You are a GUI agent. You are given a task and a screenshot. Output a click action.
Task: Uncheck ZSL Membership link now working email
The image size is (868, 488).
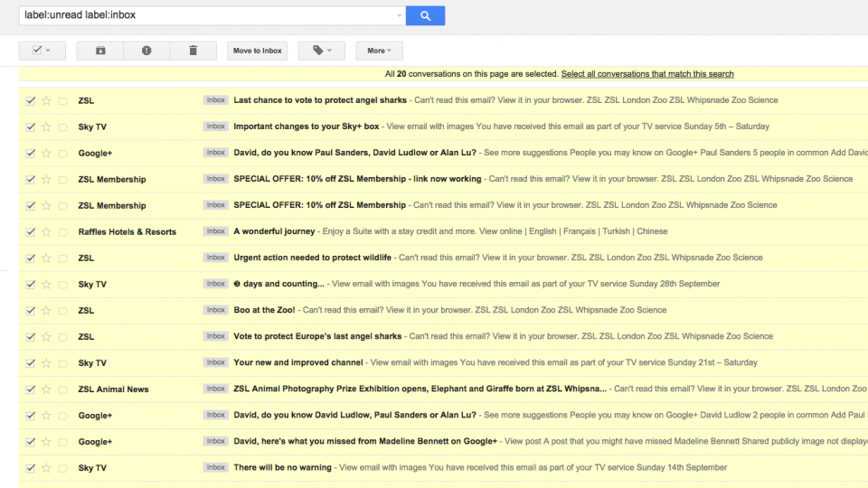pos(31,179)
